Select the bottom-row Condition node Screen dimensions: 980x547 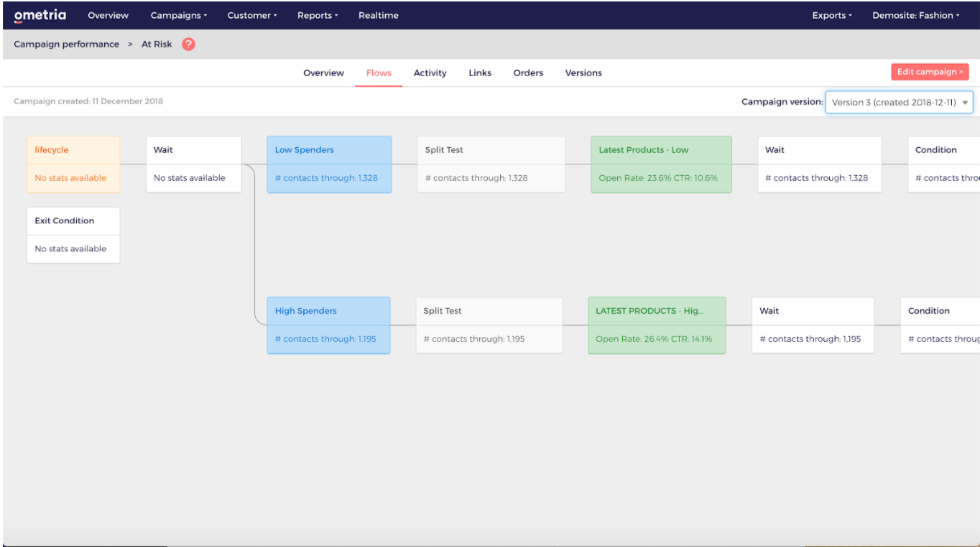940,325
